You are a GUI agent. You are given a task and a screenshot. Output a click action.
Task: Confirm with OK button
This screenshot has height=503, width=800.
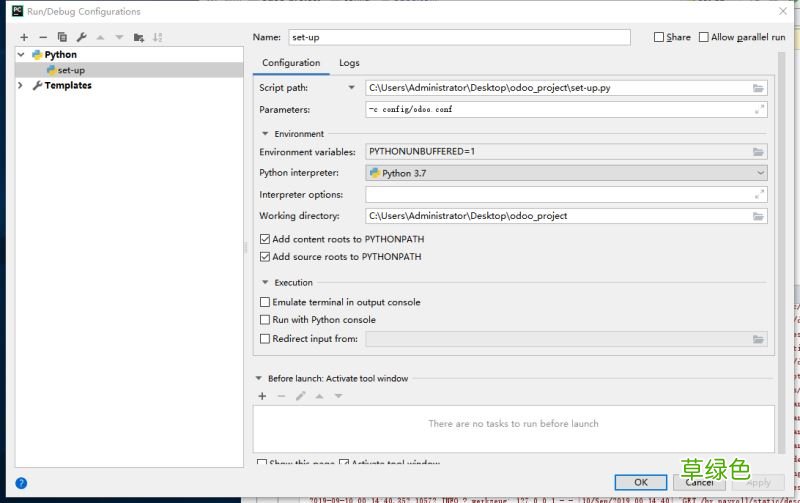[641, 482]
